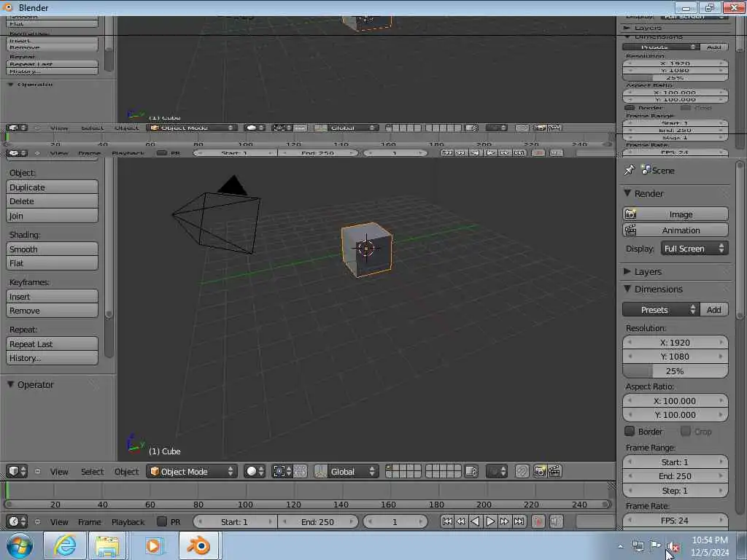The width and height of the screenshot is (747, 560).
Task: Collapse the Dimensions panel
Action: [627, 289]
